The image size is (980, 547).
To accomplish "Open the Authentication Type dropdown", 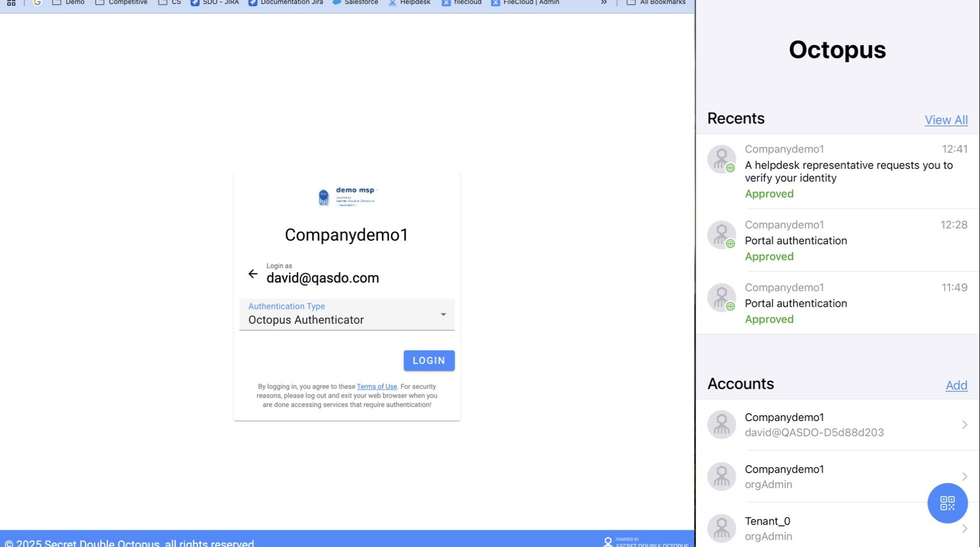I will coord(347,315).
